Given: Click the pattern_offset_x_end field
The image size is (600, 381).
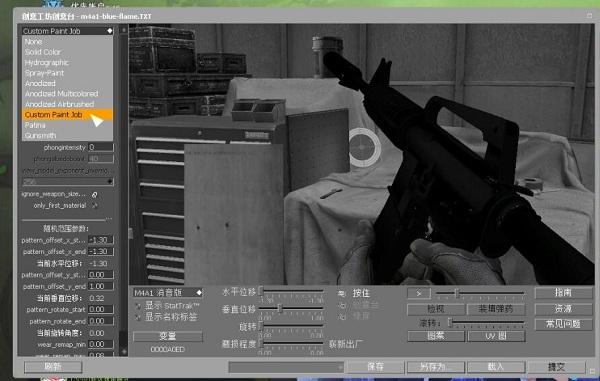Looking at the screenshot, I should (x=101, y=252).
